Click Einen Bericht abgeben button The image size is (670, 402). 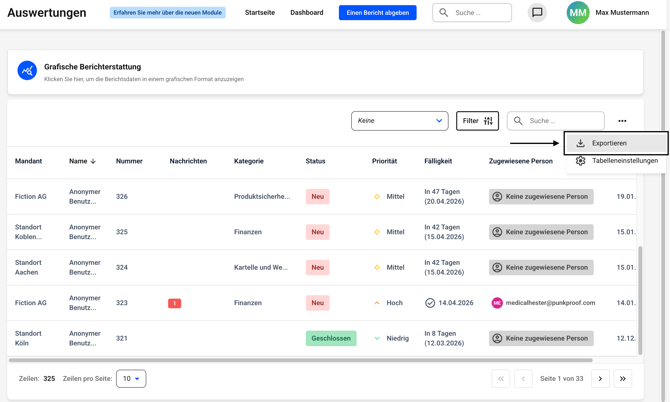pyautogui.click(x=377, y=13)
